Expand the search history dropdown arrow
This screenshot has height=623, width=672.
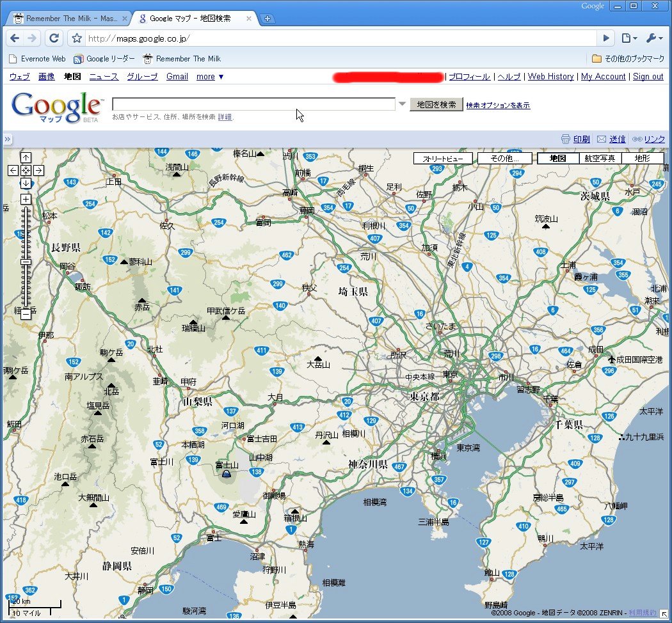pos(402,104)
